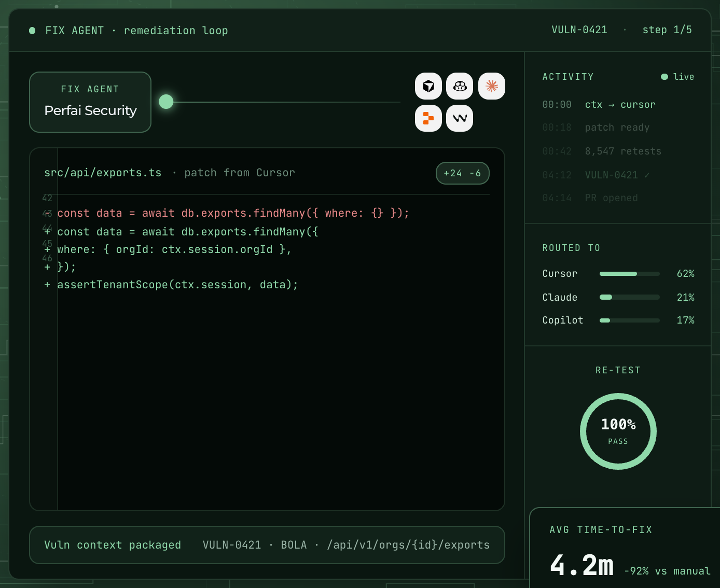Click the 62% value for Cursor
The width and height of the screenshot is (720, 588).
point(685,274)
